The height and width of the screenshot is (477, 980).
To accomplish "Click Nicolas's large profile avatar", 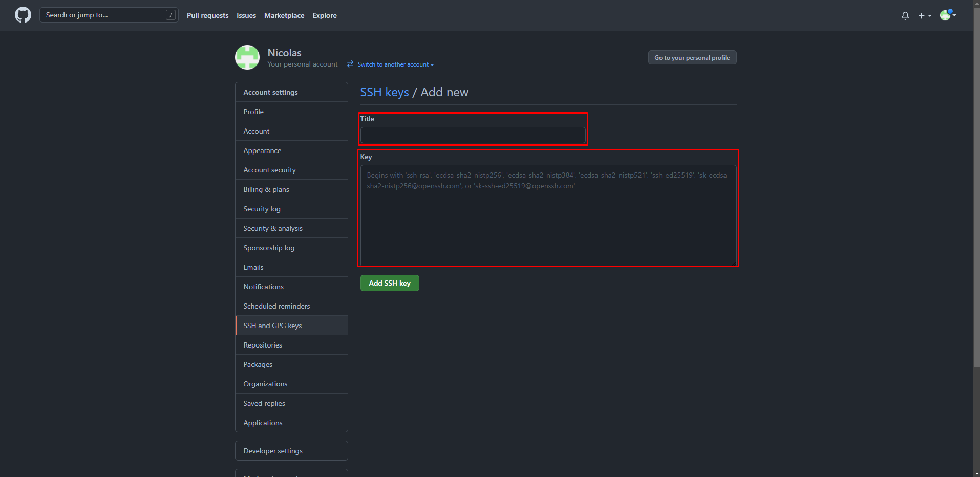I will click(x=247, y=57).
